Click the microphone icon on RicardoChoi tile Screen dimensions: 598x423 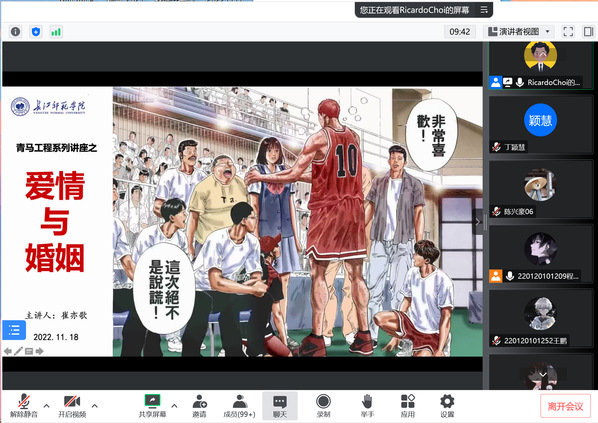click(x=519, y=82)
